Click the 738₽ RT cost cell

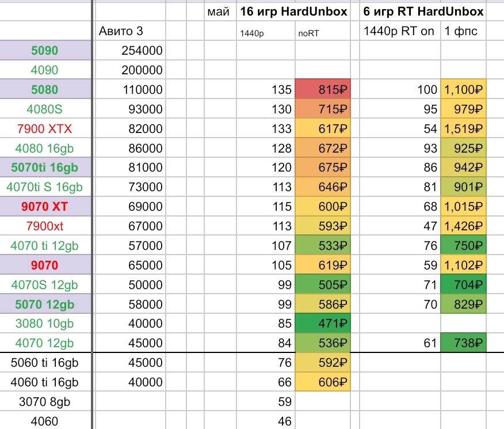[464, 343]
